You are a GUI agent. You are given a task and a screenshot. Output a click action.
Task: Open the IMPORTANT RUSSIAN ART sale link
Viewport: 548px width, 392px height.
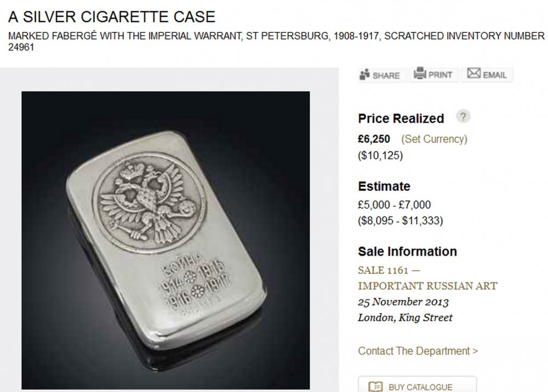click(427, 286)
